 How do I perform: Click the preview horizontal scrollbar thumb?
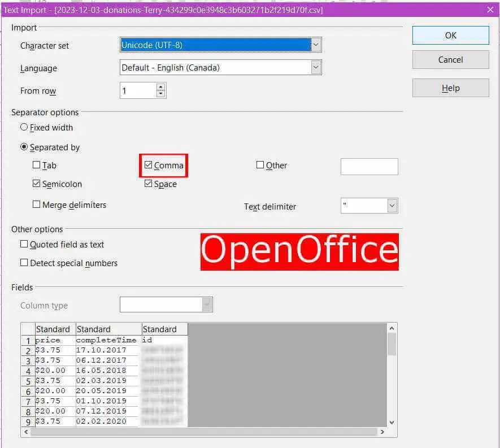(x=204, y=432)
